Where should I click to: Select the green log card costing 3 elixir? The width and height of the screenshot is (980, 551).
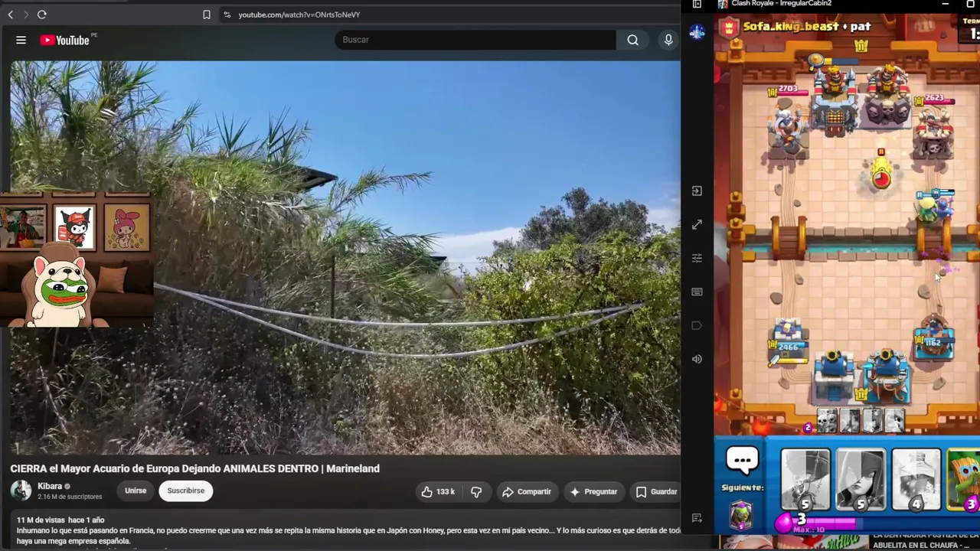click(x=964, y=480)
